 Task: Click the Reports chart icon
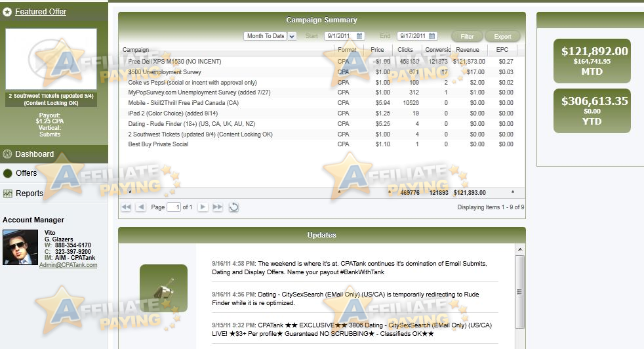7,194
